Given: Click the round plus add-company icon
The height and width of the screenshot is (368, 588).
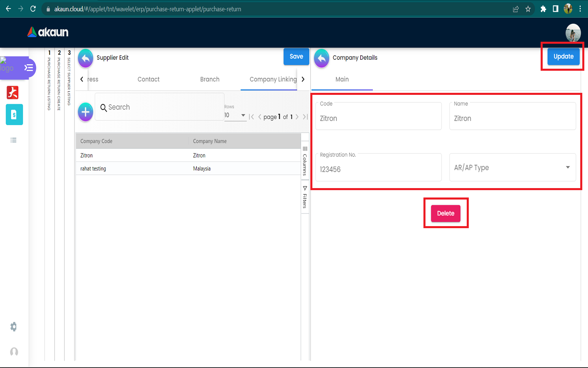Looking at the screenshot, I should click(x=85, y=112).
